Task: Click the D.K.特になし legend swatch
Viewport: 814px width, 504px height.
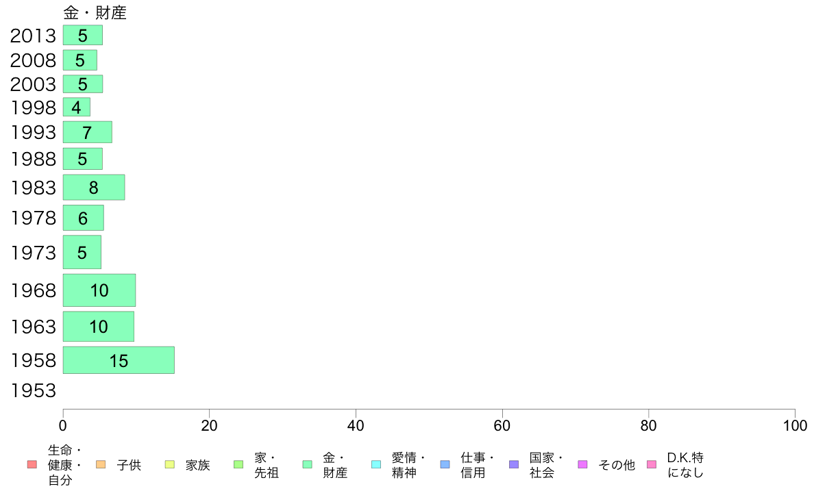Action: [x=652, y=464]
